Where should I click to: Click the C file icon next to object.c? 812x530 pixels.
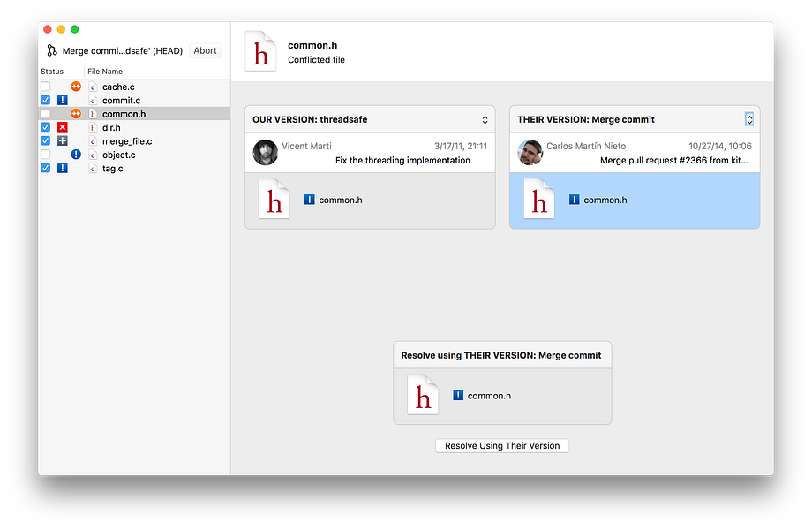click(x=93, y=155)
